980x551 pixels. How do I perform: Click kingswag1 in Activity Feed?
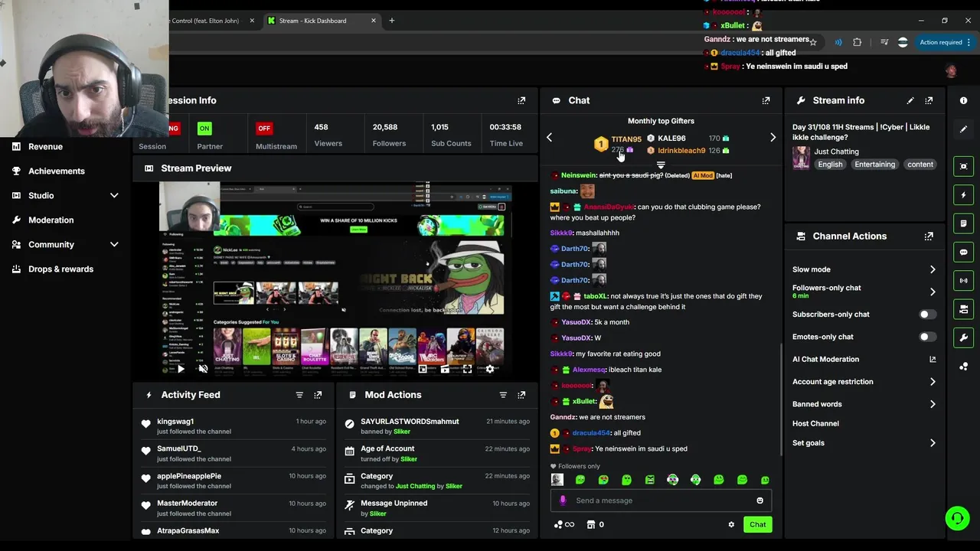(175, 422)
